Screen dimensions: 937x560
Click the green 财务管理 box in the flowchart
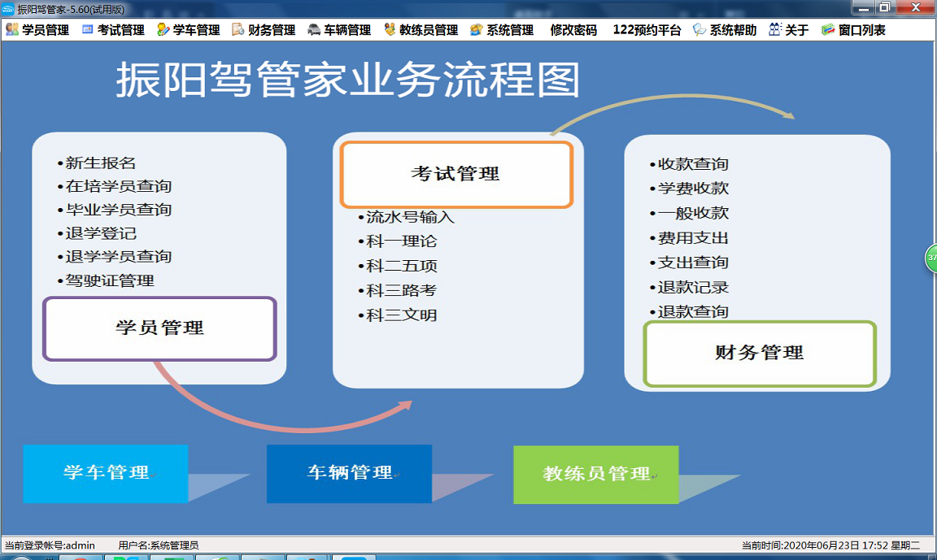tap(760, 354)
